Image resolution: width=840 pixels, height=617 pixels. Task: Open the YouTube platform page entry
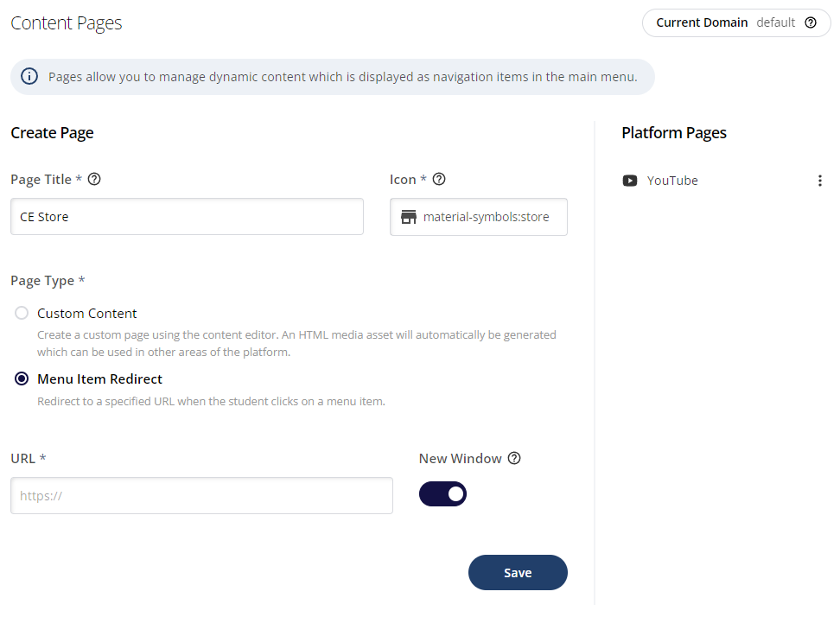[672, 181]
